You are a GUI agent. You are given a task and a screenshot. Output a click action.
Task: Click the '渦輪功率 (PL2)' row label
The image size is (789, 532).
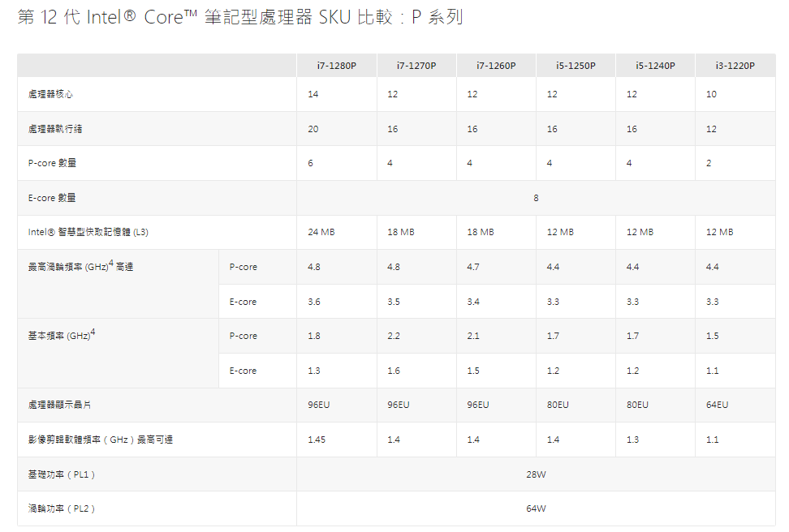coord(62,508)
